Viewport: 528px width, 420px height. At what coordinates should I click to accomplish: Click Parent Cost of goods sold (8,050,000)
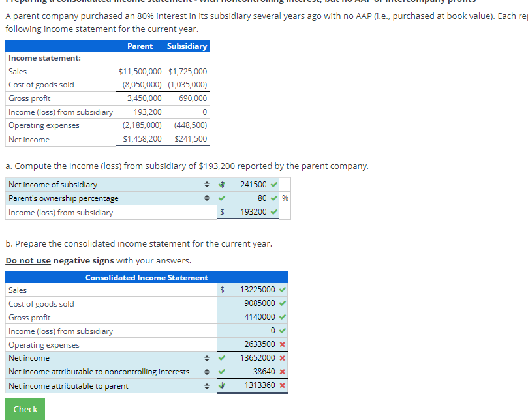[142, 85]
